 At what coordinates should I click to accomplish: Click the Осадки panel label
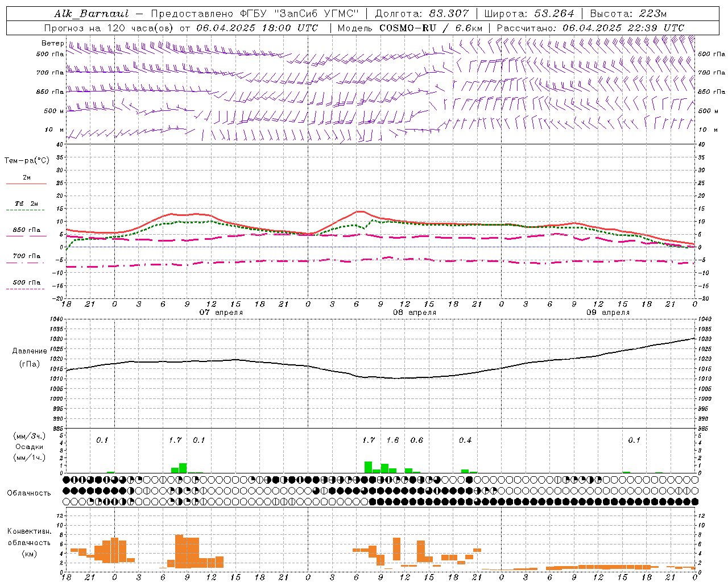point(29,447)
